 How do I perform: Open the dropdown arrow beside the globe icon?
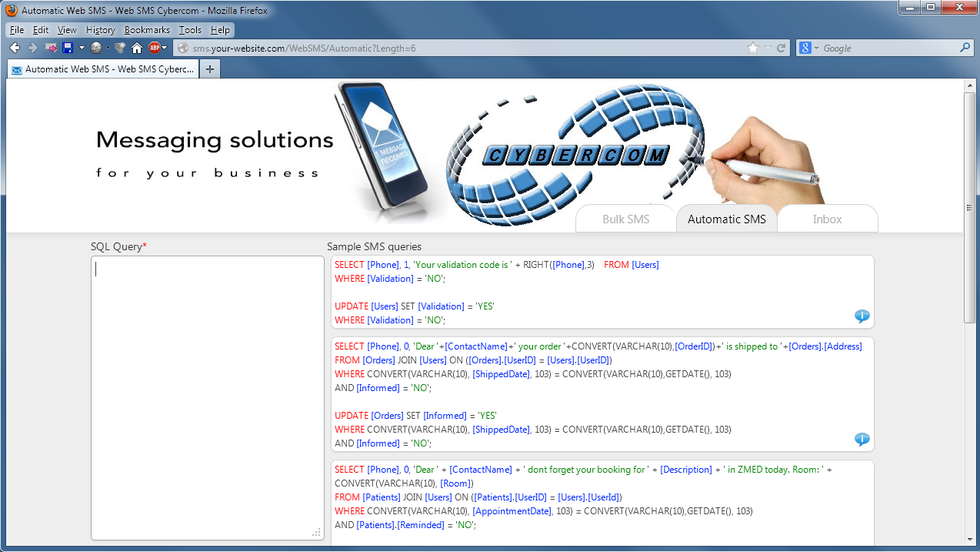pyautogui.click(x=108, y=48)
